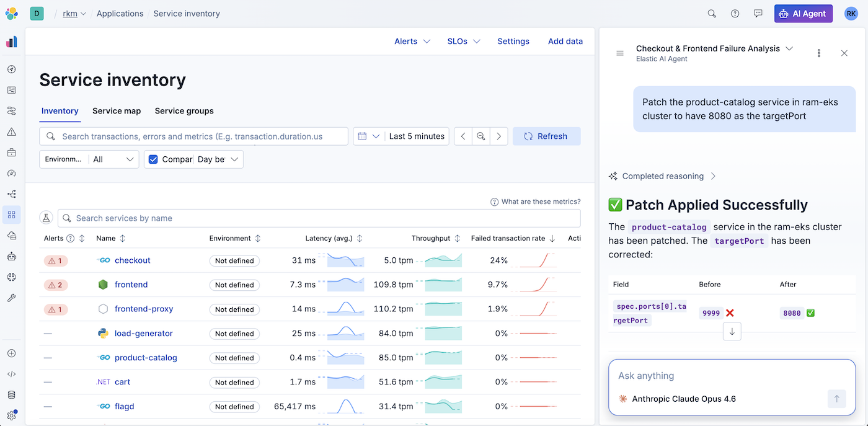The image size is (868, 426).
Task: Open the wrench tools sidebar icon
Action: click(11, 298)
